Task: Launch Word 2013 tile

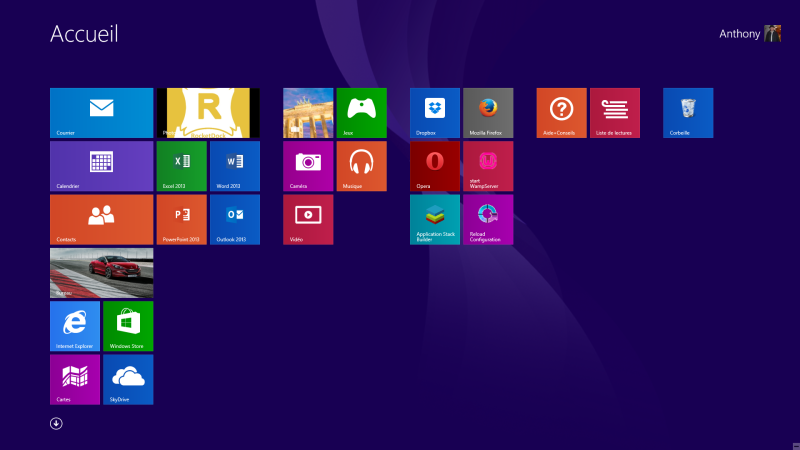Action: [235, 166]
